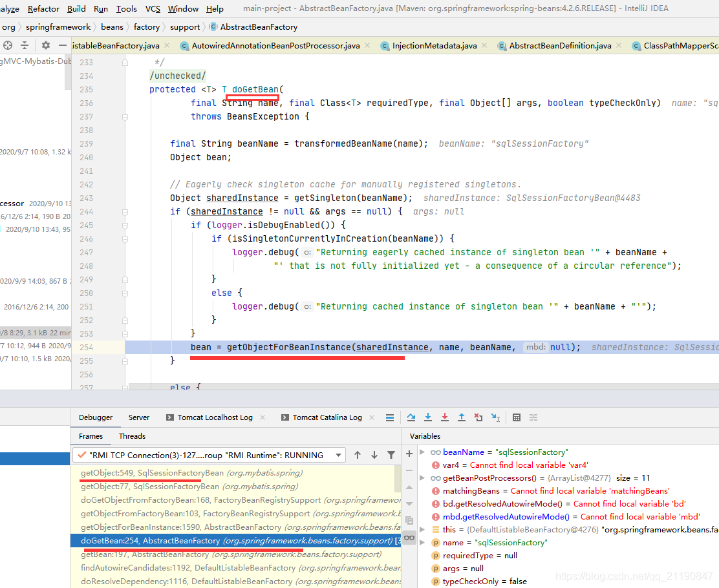719x588 pixels.
Task: Click the Drop Frame debugger icon
Action: (x=478, y=417)
